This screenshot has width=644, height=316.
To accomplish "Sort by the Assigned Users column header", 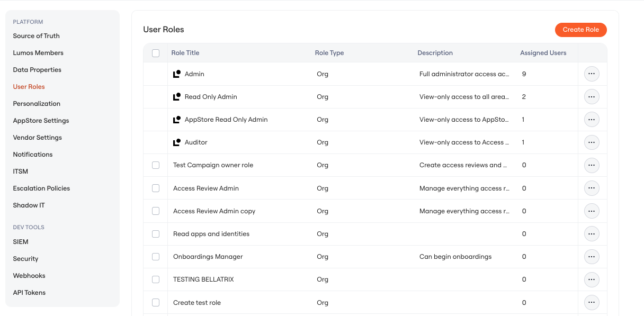I will pyautogui.click(x=543, y=53).
